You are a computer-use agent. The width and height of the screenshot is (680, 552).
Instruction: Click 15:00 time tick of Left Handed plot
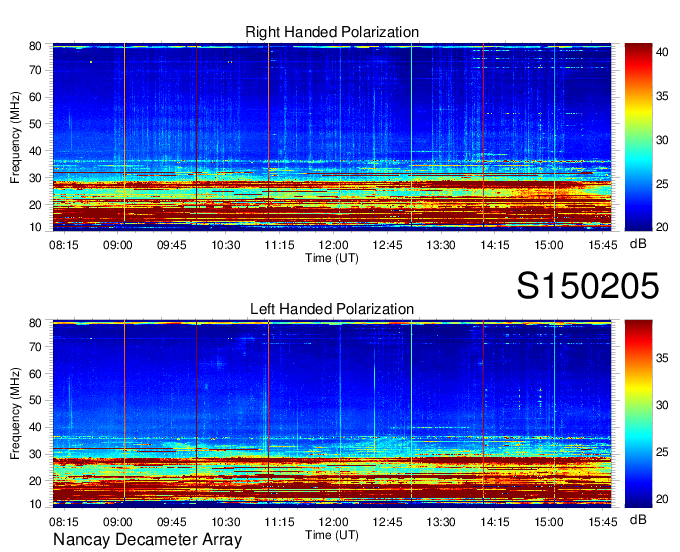(x=549, y=522)
